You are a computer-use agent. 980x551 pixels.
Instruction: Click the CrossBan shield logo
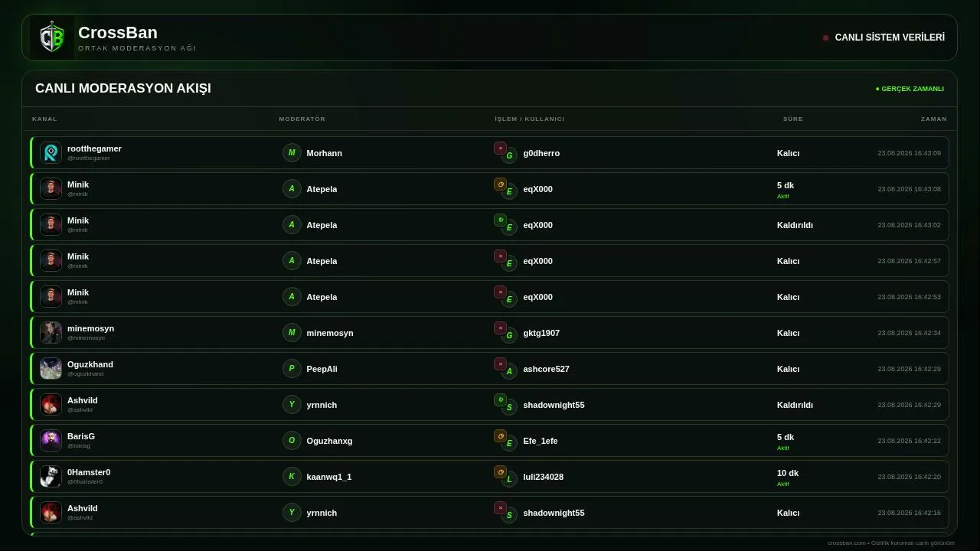click(52, 37)
